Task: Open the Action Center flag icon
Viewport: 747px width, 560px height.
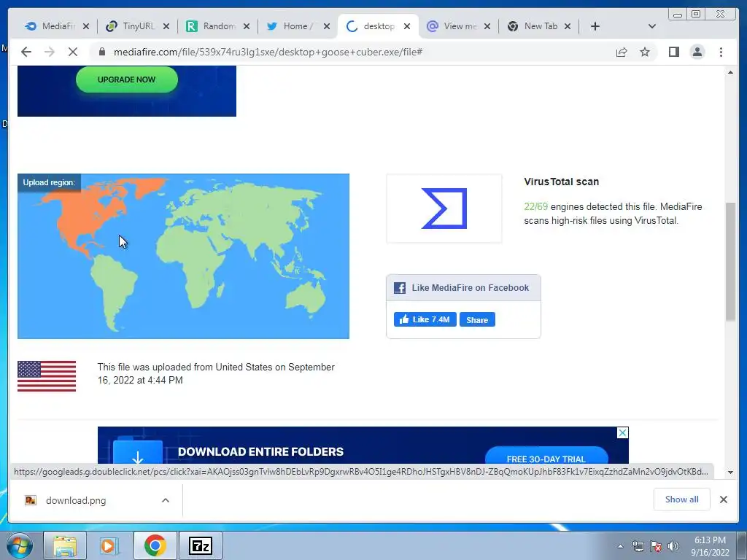Action: (656, 546)
